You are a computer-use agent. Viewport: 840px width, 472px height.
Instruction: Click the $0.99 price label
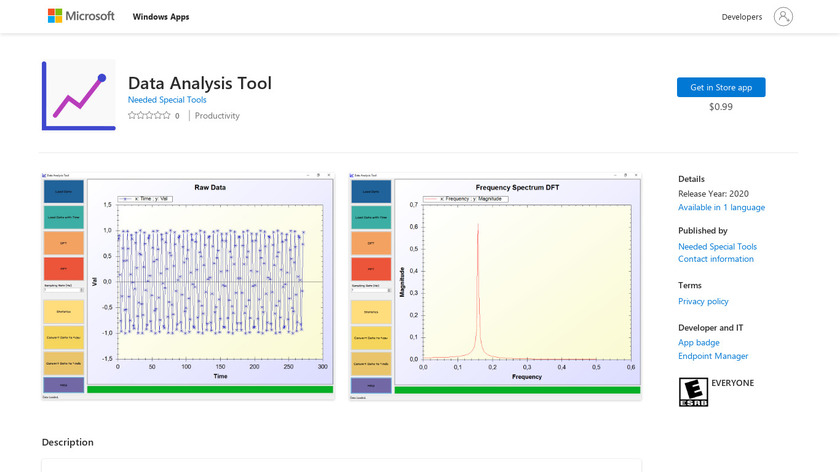pos(720,107)
